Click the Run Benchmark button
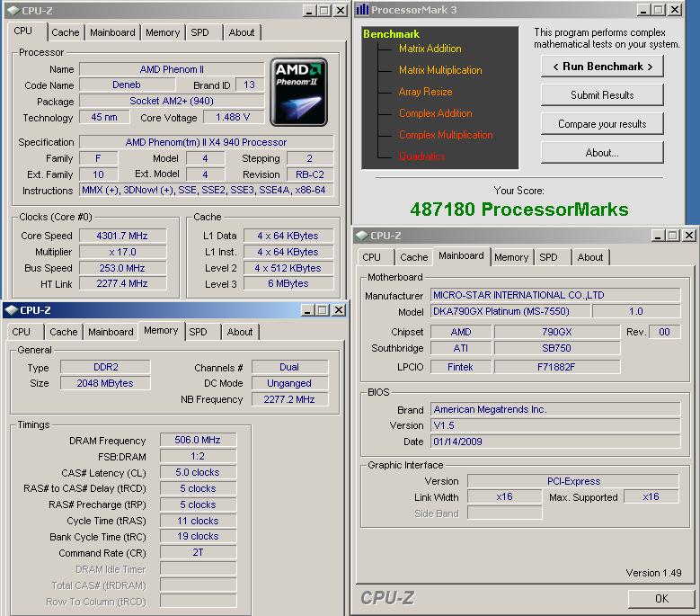Screen dimensions: 700x616 [x=602, y=67]
